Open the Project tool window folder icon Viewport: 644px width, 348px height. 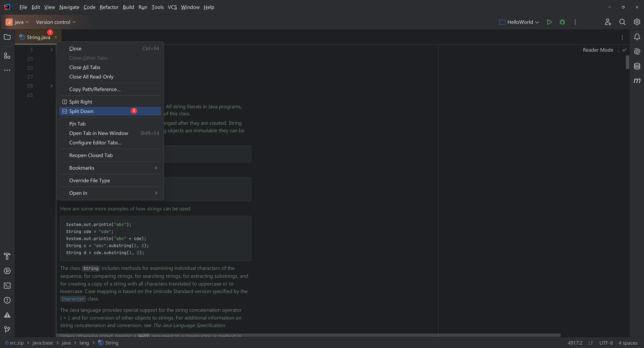pos(7,37)
